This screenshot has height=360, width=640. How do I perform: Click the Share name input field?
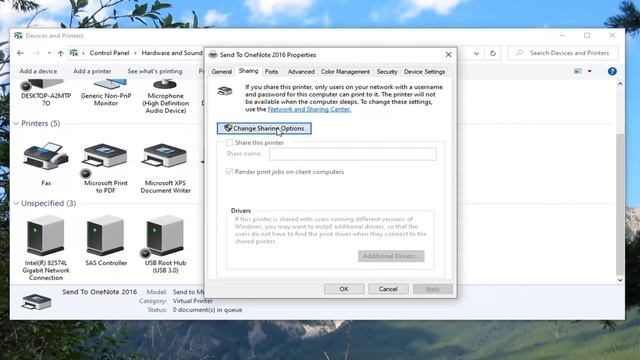[353, 154]
